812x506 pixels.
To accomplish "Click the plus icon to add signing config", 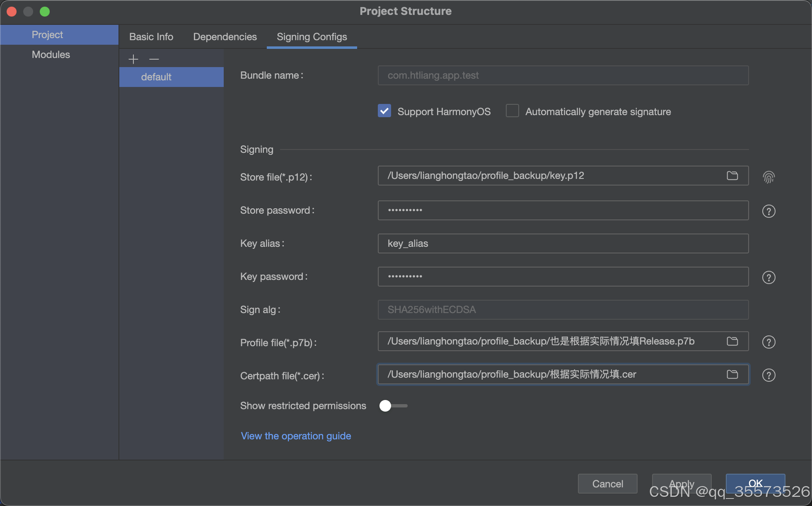I will [x=133, y=59].
